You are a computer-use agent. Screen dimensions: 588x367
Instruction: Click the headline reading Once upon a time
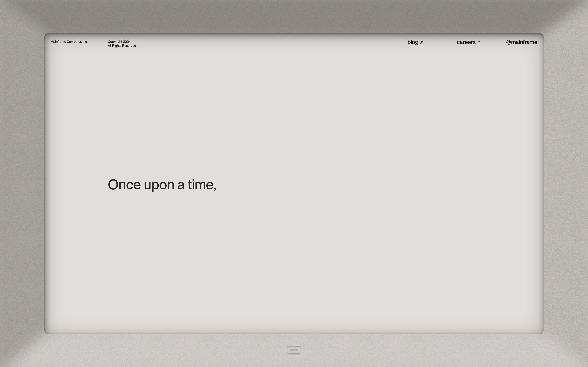163,185
